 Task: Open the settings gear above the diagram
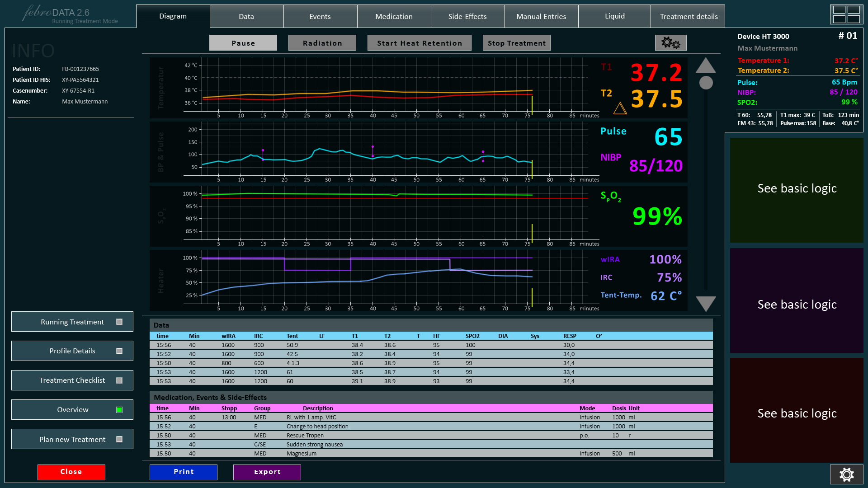tap(670, 42)
